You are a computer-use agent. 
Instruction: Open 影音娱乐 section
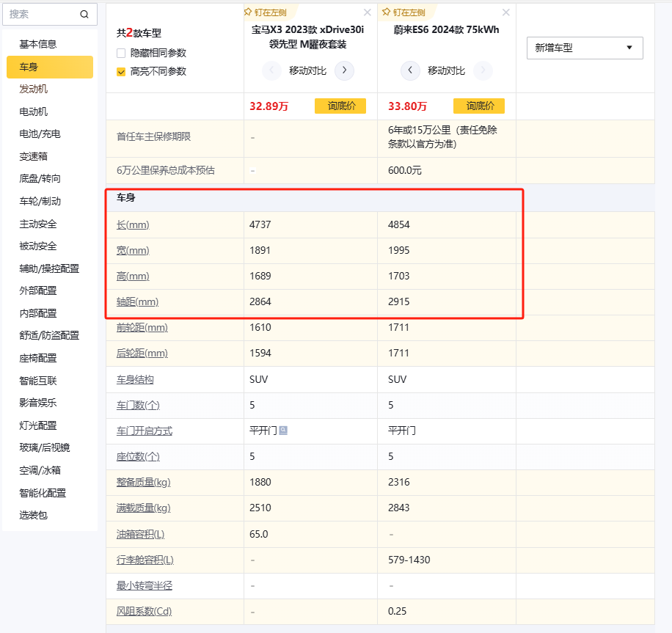tap(38, 403)
